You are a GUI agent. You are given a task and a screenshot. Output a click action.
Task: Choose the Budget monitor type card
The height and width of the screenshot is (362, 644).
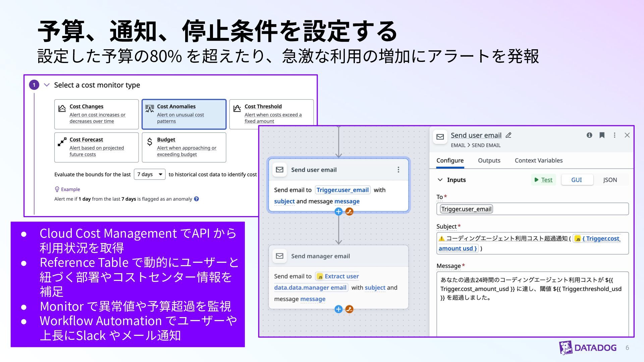pos(184,147)
